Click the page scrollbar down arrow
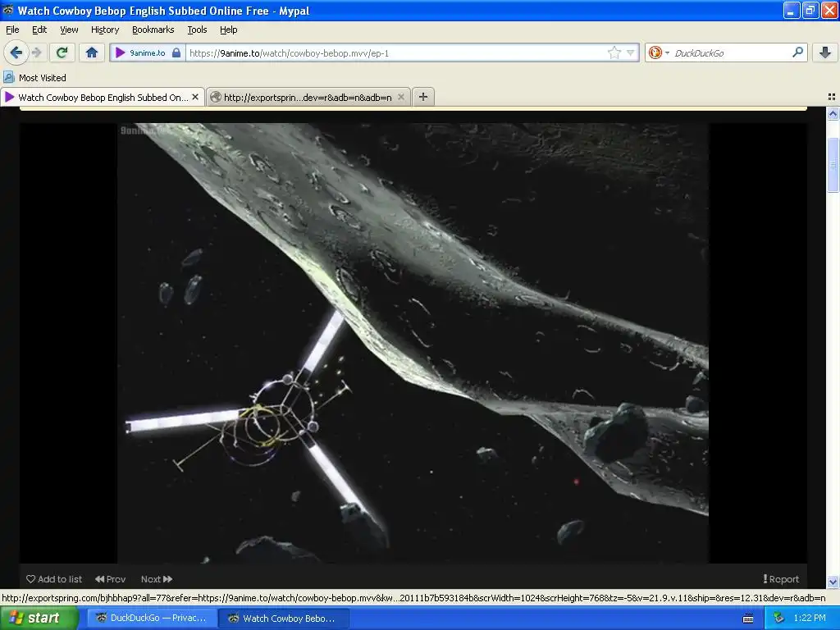 (833, 582)
